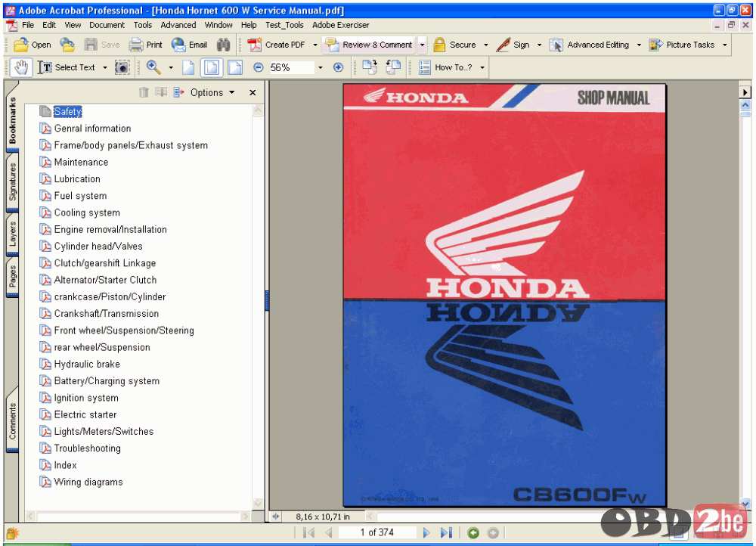The image size is (756, 546).
Task: Open the Edit menu
Action: (49, 25)
